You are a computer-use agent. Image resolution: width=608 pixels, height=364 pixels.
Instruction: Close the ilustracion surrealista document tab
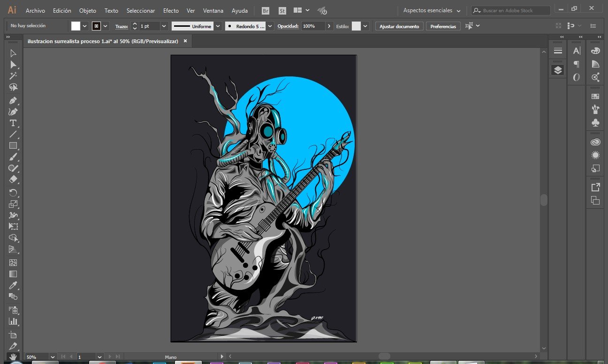coord(185,41)
